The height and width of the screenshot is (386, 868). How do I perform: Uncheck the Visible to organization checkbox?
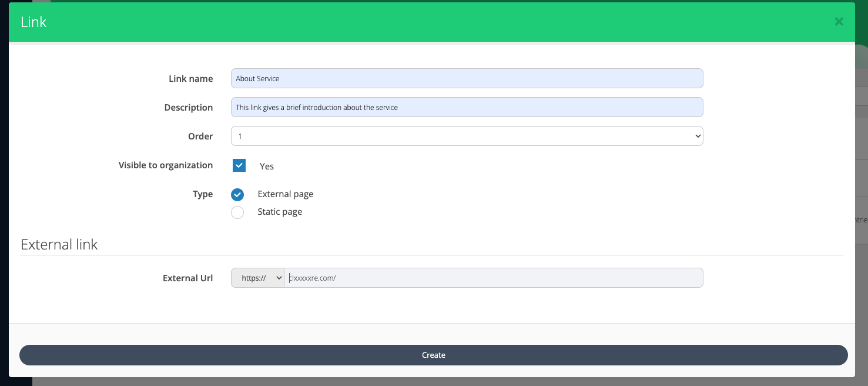point(239,165)
